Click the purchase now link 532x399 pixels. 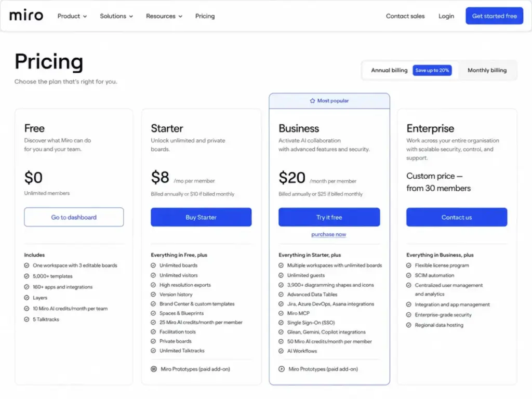tap(328, 234)
